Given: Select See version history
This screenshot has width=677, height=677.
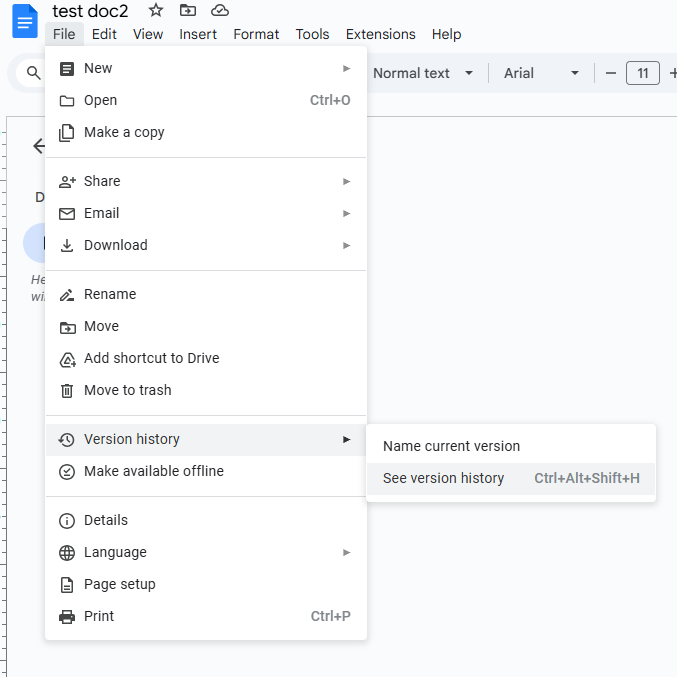Looking at the screenshot, I should pos(443,478).
